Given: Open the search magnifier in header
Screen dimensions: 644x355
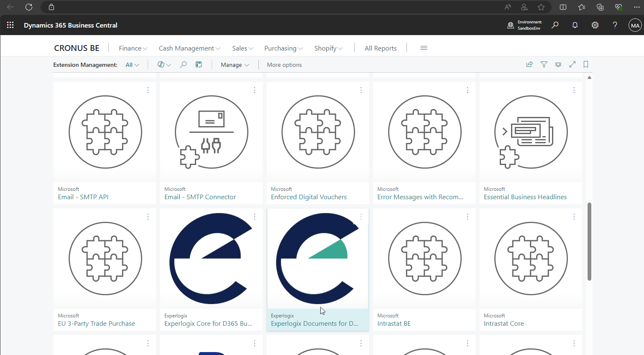Looking at the screenshot, I should coord(555,25).
